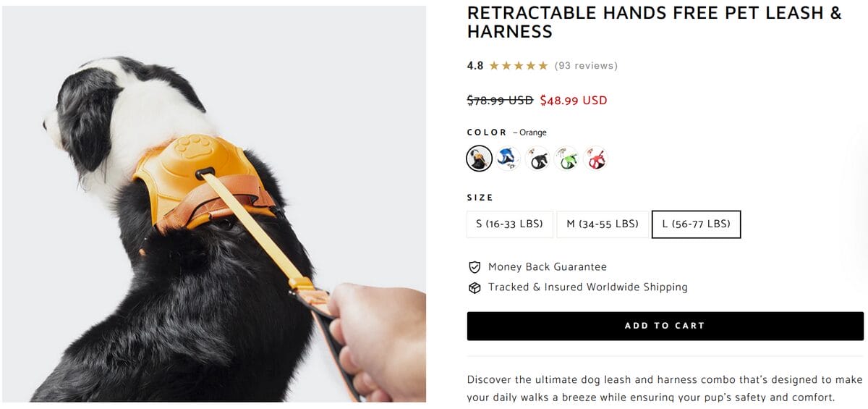Viewport: 868px width, 409px height.
Task: Choose size S (16-33 LBS)
Action: point(510,224)
